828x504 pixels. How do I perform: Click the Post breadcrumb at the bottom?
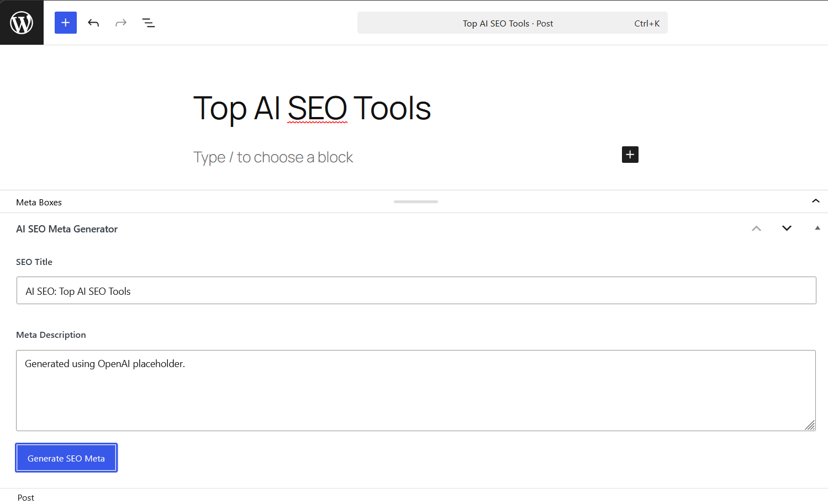26,497
